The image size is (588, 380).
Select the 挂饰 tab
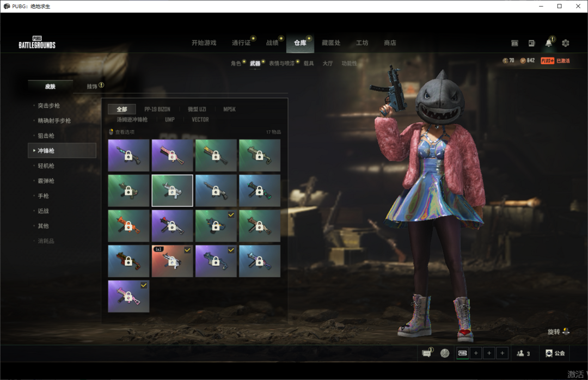(92, 86)
